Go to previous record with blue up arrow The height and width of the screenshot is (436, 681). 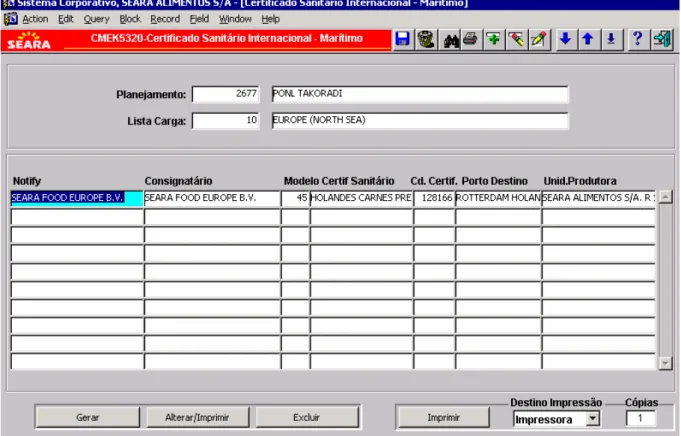pyautogui.click(x=588, y=40)
